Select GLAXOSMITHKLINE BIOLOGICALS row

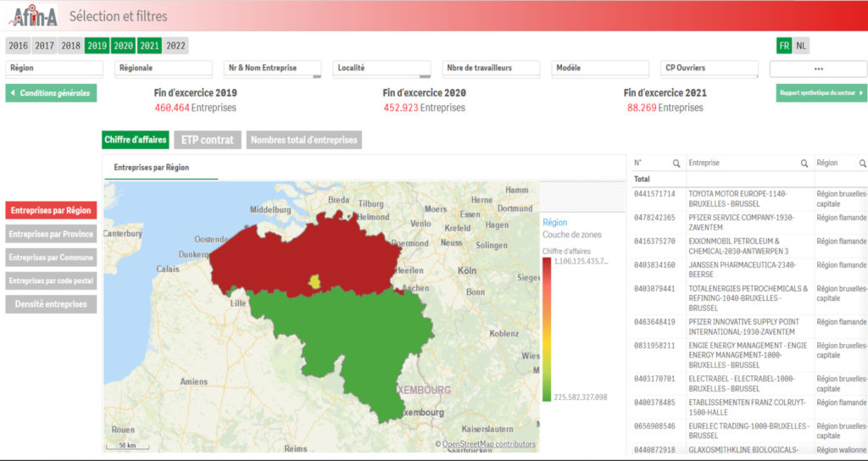(x=749, y=449)
